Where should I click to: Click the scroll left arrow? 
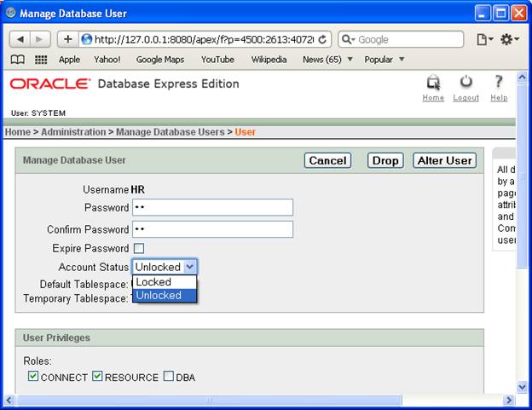click(x=9, y=400)
